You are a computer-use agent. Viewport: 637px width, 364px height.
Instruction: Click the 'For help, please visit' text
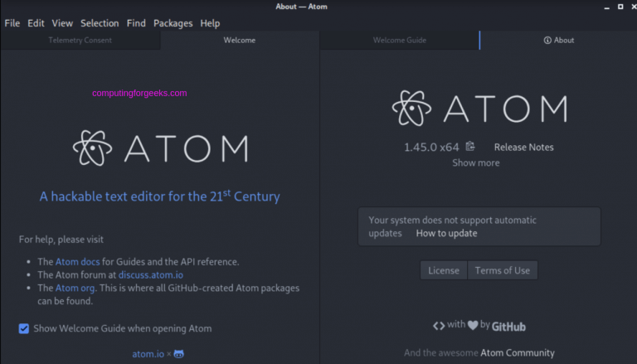61,240
